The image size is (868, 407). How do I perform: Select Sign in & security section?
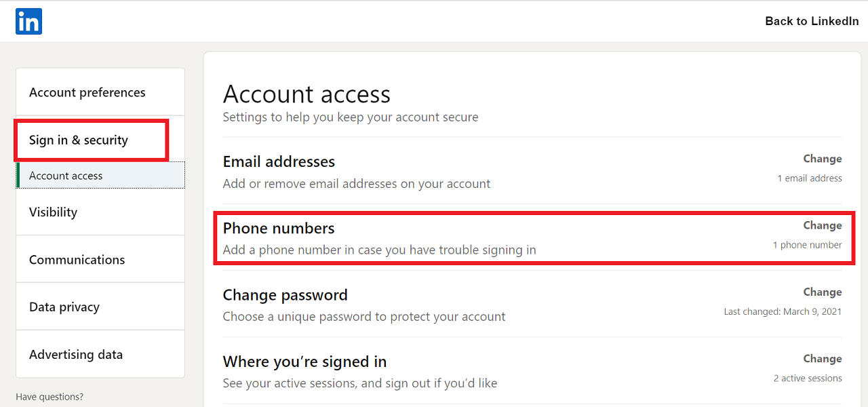pyautogui.click(x=79, y=140)
